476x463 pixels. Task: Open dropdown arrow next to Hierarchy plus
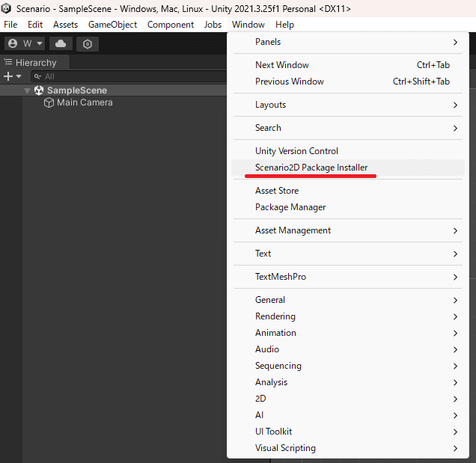pyautogui.click(x=19, y=76)
